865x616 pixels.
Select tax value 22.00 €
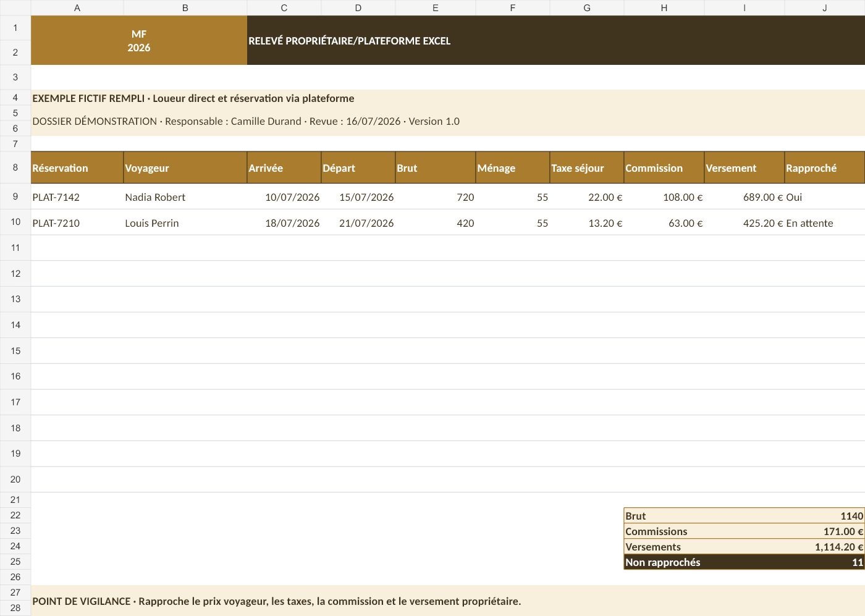(587, 197)
